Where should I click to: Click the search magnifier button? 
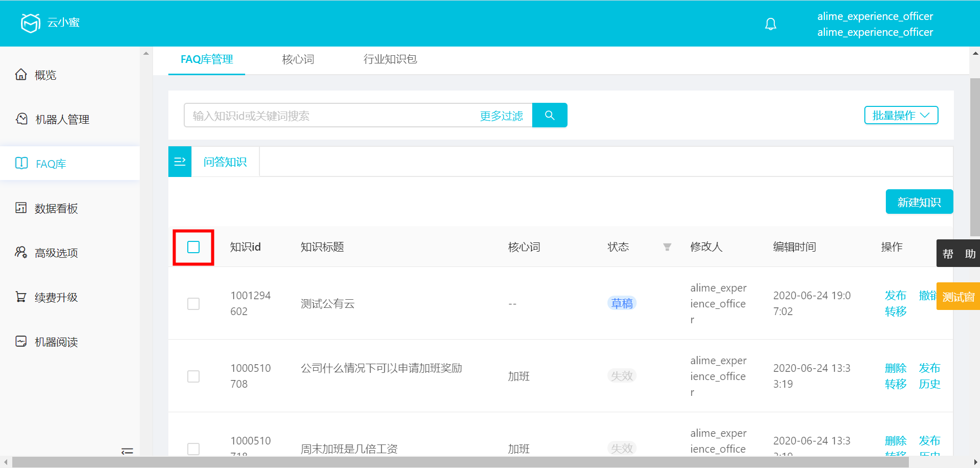coord(550,115)
